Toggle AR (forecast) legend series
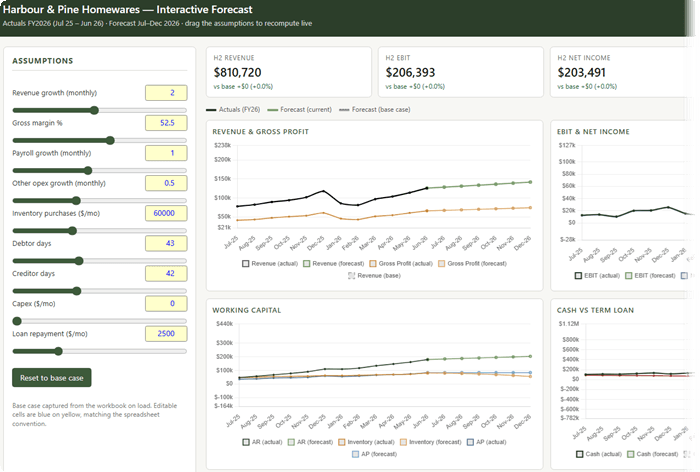 pos(310,442)
